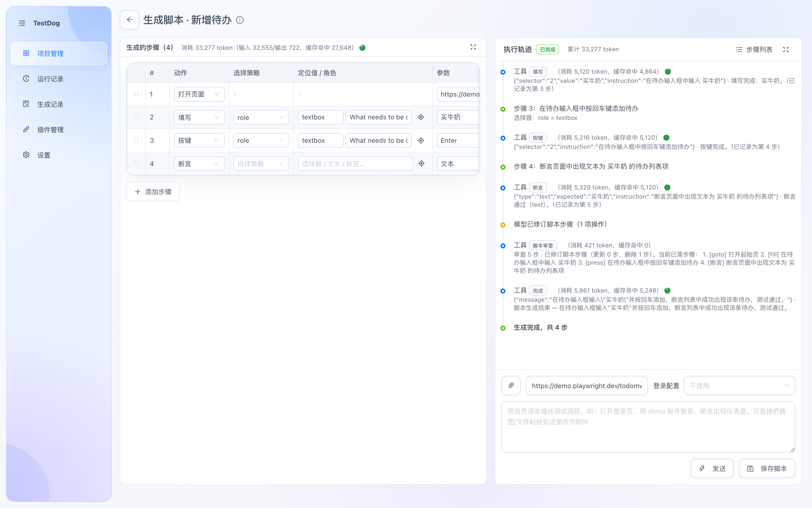Click trace entry 步骤 3 按回车键添加待办
The image size is (812, 508).
pos(576,108)
